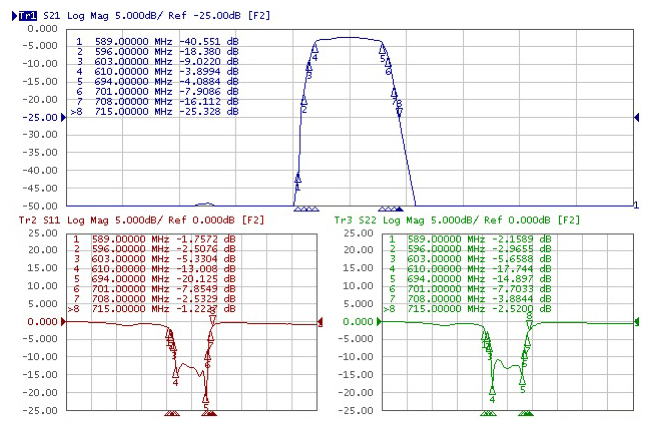Click marker 1 triangle on S21 trace
Screen dimensions: 652x429
[297, 179]
